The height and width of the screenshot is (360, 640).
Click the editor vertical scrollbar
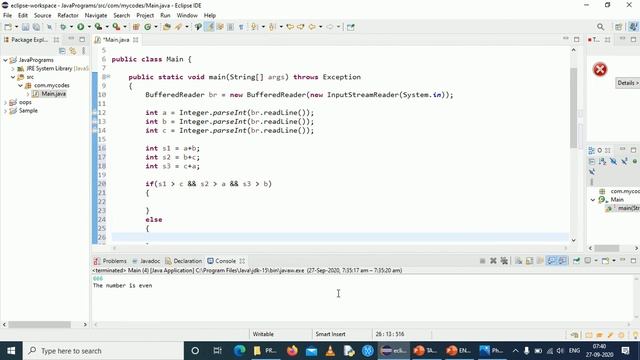[x=573, y=108]
